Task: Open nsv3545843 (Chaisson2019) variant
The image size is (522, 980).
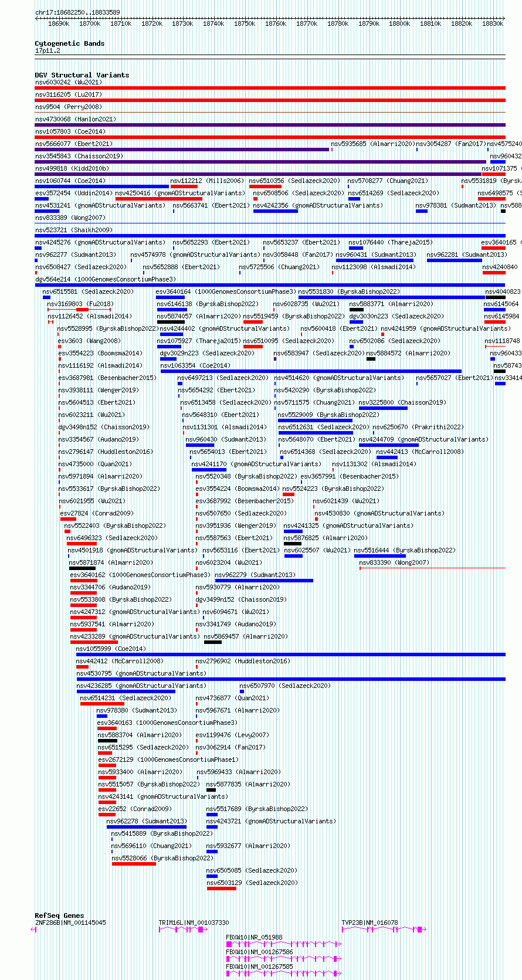Action: pyautogui.click(x=79, y=156)
